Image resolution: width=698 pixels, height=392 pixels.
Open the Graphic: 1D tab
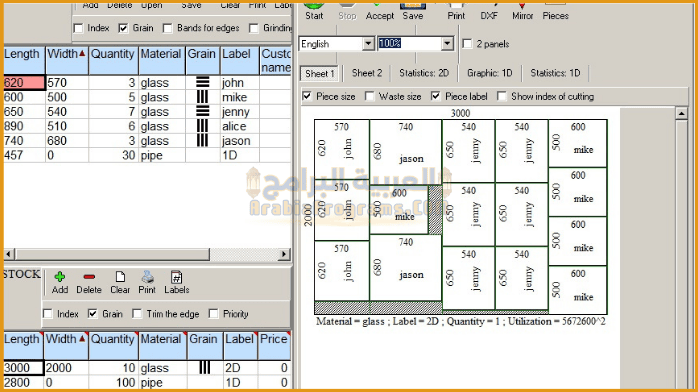490,73
